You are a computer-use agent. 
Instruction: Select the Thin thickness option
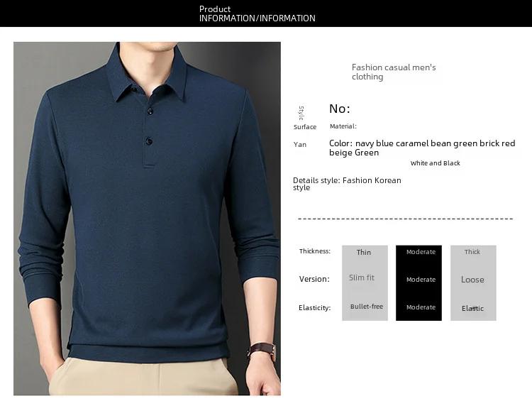[364, 252]
